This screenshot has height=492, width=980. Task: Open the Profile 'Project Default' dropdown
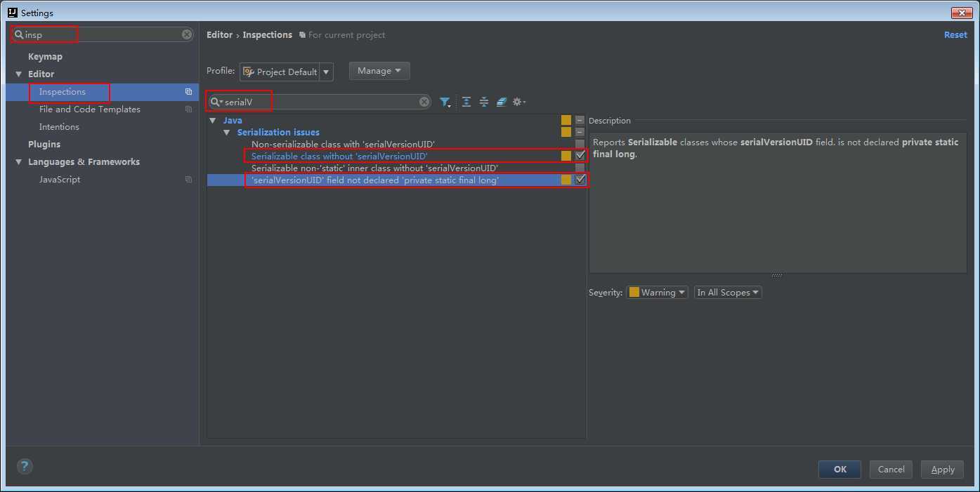pyautogui.click(x=286, y=72)
